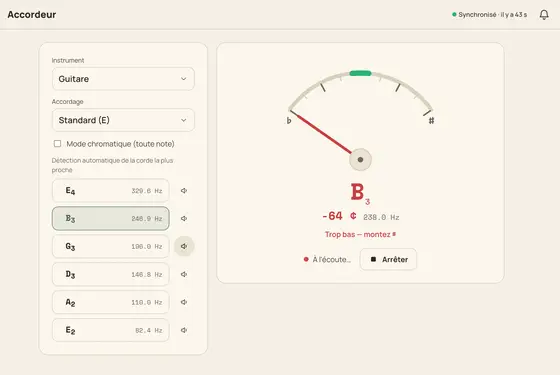The width and height of the screenshot is (560, 375).
Task: Click the flat symbol on the gauge
Action: [x=289, y=121]
